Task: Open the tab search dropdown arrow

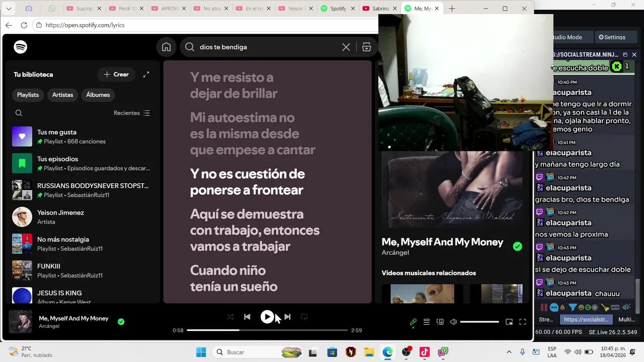Action: pyautogui.click(x=9, y=9)
